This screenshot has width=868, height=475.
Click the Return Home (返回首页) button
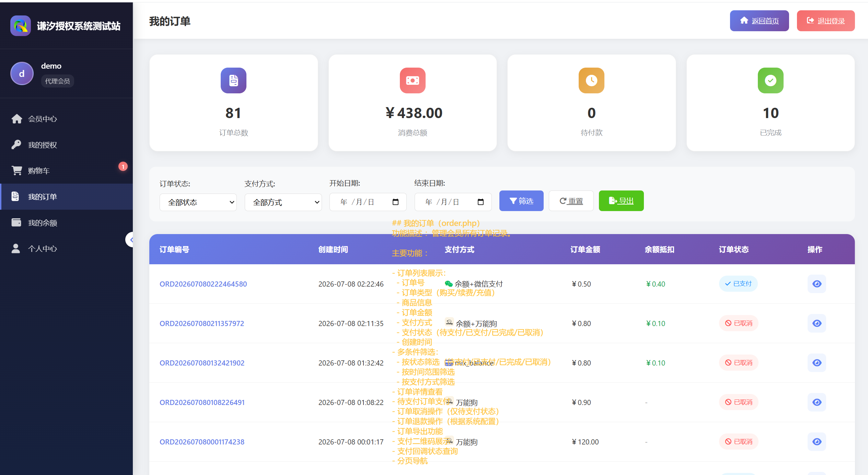pyautogui.click(x=759, y=21)
